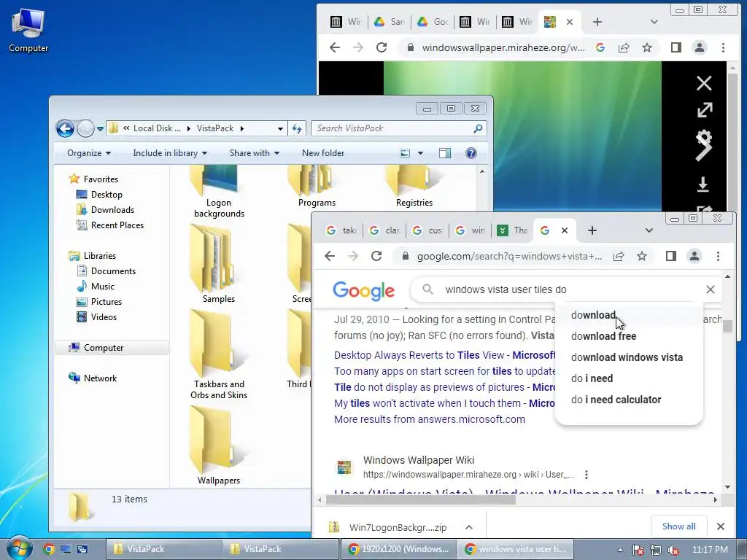The height and width of the screenshot is (560, 747).
Task: Reload the Google search page
Action: (376, 256)
